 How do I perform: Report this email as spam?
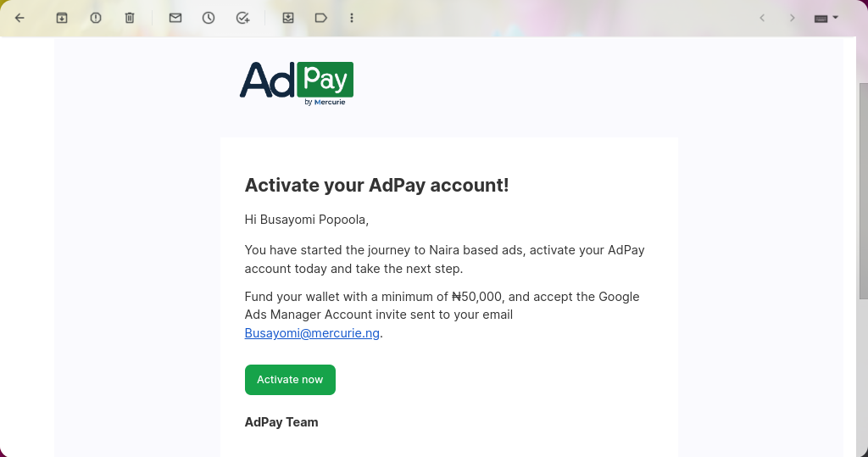click(96, 18)
